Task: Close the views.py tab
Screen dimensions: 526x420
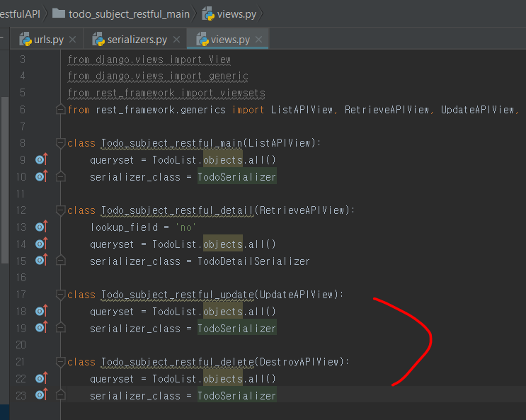Action: click(258, 40)
